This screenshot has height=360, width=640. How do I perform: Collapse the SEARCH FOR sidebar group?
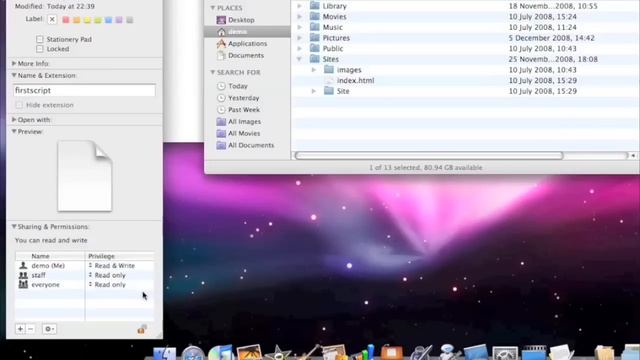tap(213, 72)
